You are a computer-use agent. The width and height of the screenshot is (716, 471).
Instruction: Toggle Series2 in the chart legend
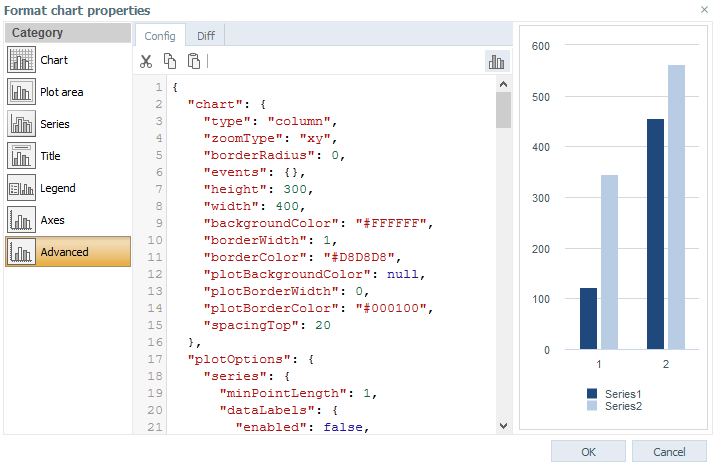click(614, 406)
